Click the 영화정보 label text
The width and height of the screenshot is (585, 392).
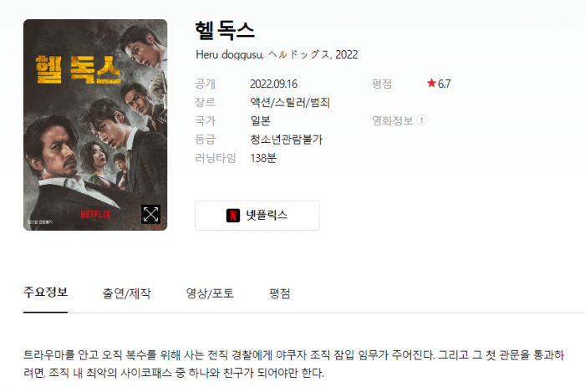coord(393,120)
